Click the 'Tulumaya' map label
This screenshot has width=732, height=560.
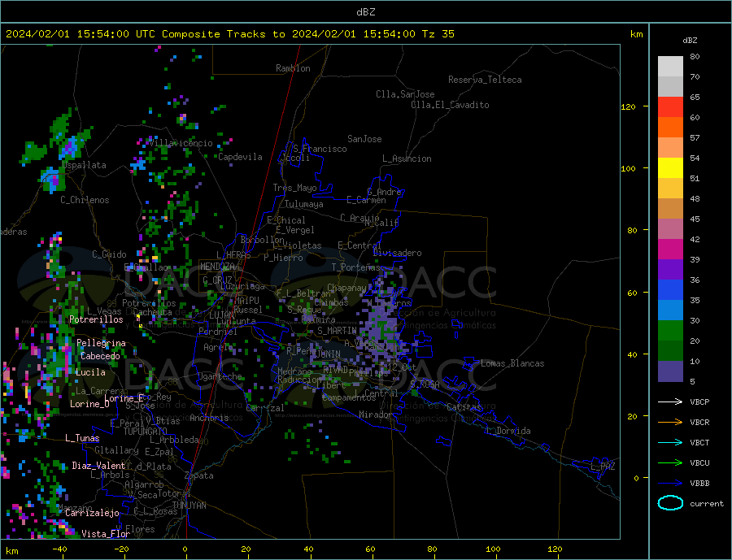tap(304, 204)
